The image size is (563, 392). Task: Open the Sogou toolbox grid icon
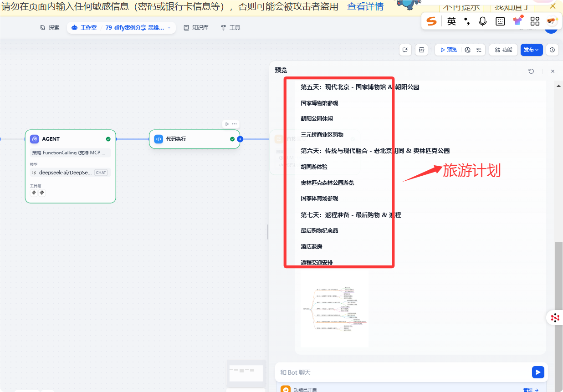535,21
